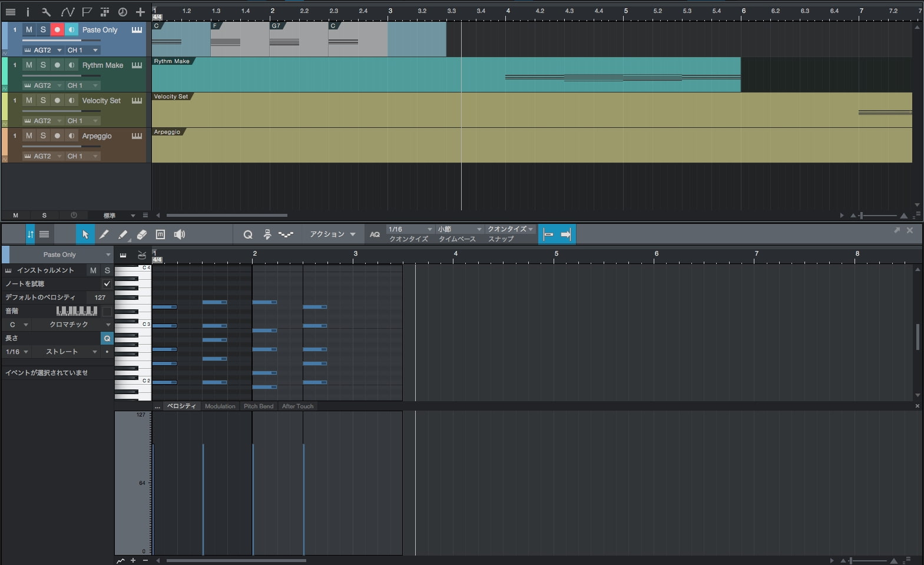This screenshot has height=565, width=924.
Task: Switch to drum view icon
Action: pyautogui.click(x=142, y=255)
